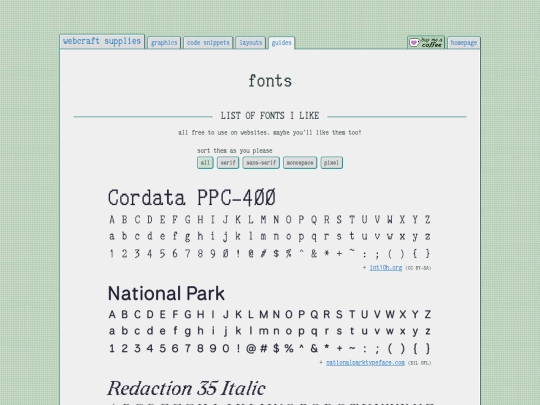Image resolution: width=540 pixels, height=405 pixels.
Task: Click the (CC BY-SA) license text
Action: click(418, 268)
